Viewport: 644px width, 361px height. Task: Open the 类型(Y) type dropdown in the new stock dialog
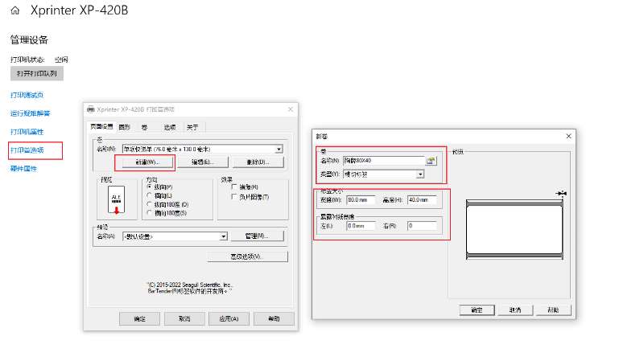(x=420, y=174)
